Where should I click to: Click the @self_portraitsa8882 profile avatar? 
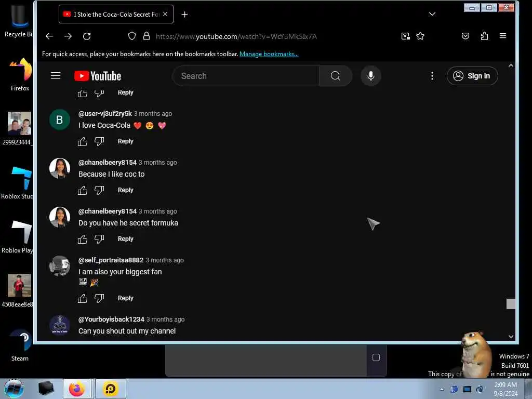(x=60, y=266)
